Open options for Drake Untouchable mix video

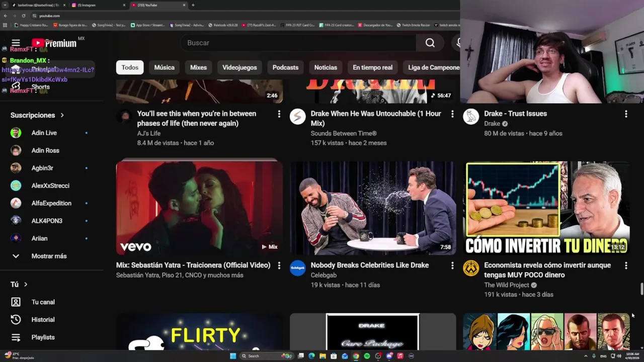pyautogui.click(x=452, y=114)
